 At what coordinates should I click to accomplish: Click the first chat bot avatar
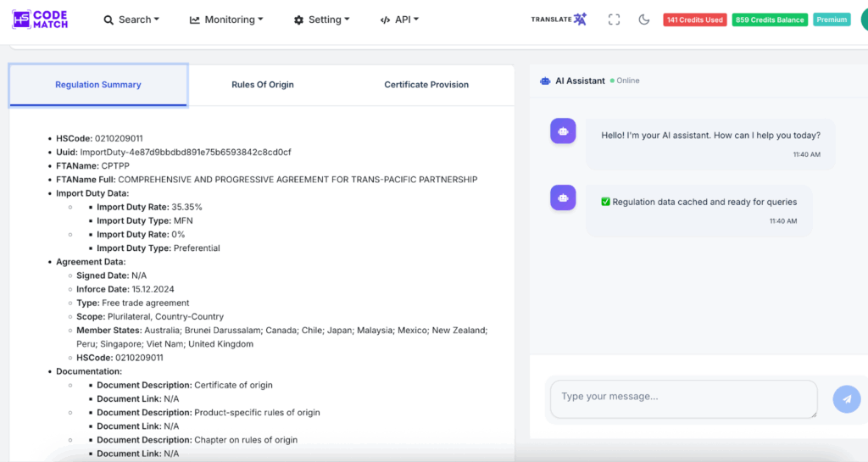click(x=563, y=131)
